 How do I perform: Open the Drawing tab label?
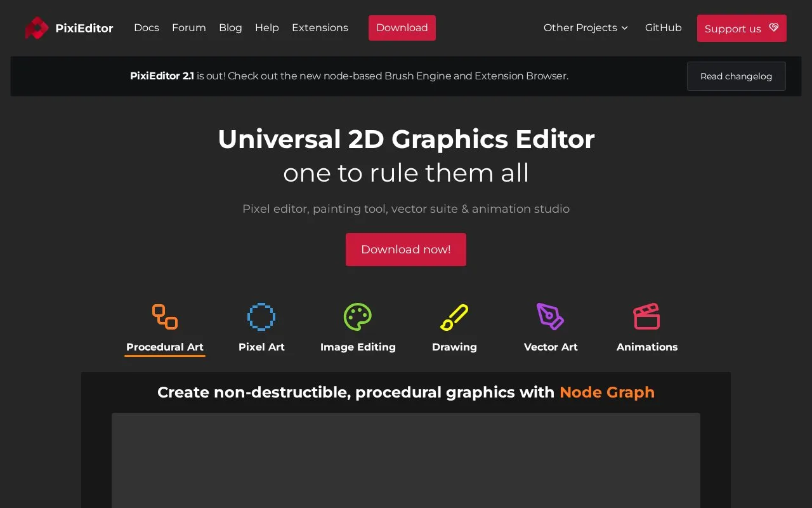tap(454, 347)
